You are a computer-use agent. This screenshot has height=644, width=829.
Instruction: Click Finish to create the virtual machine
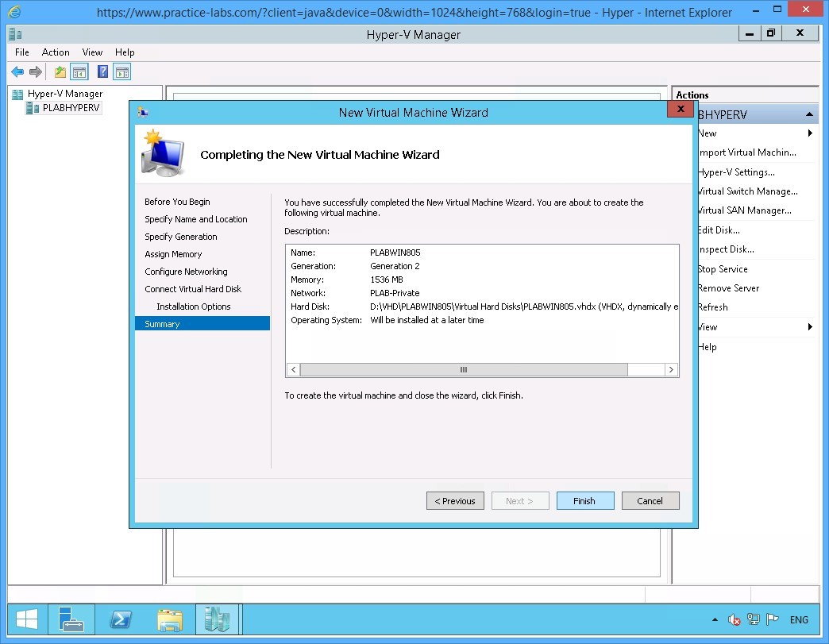coord(585,500)
